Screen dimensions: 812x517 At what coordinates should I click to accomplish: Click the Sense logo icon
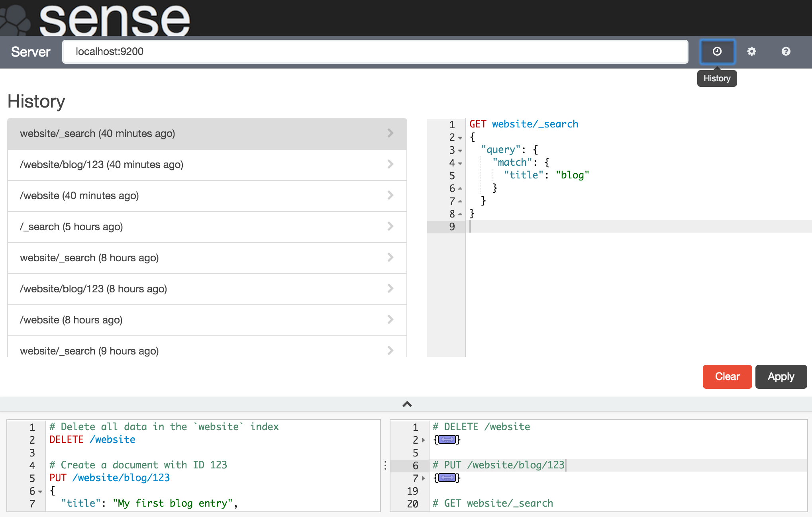(15, 21)
